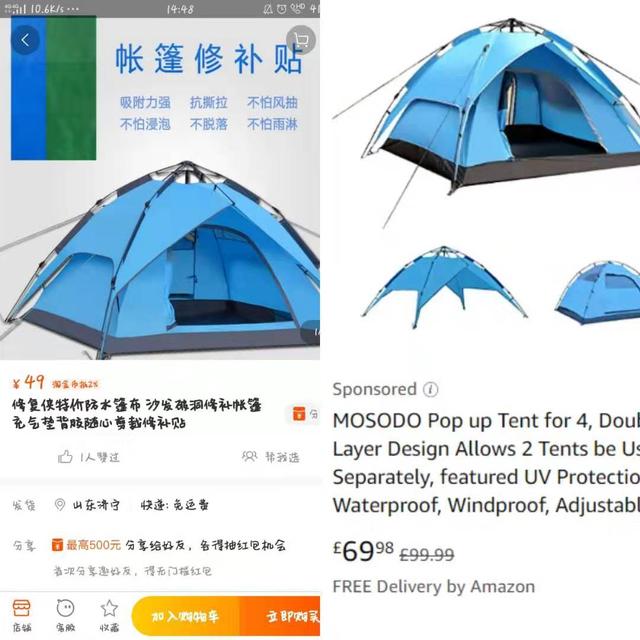Open the MOSODO Pop up Tent title link

(486, 463)
